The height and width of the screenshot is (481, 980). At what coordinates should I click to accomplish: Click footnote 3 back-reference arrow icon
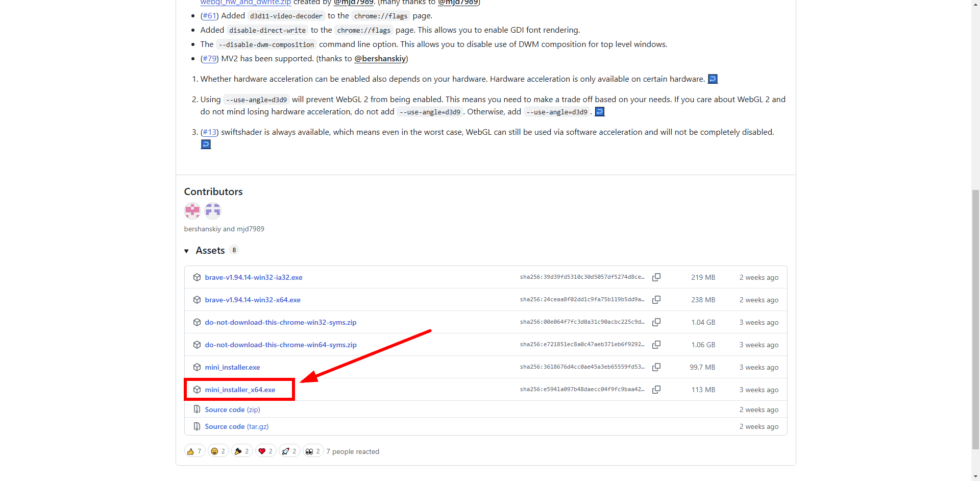point(206,145)
